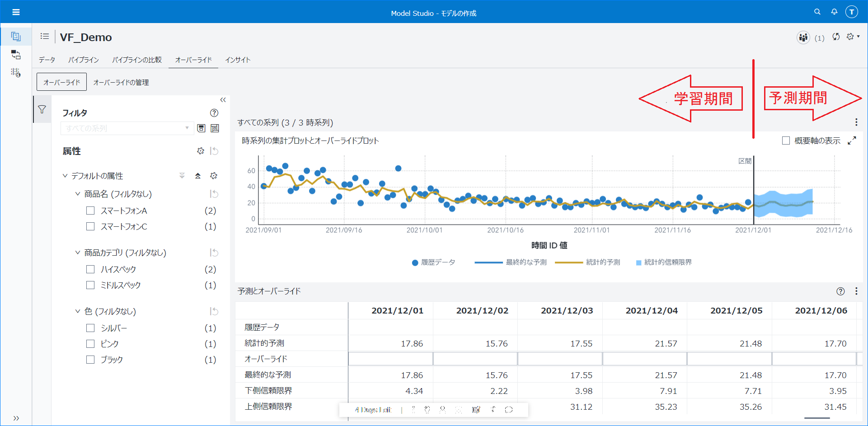
Task: Open デフォルトの属性 gear settings
Action: tap(214, 176)
